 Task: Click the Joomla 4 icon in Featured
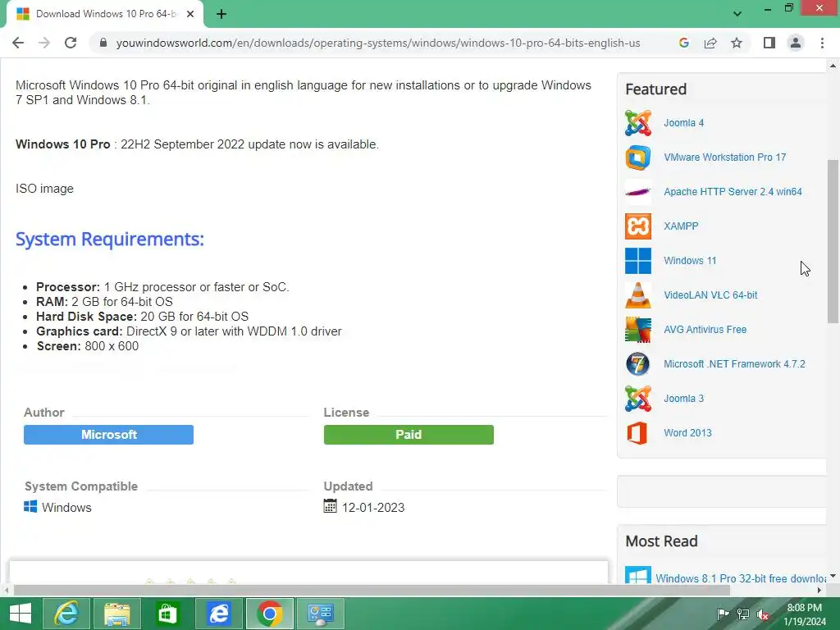click(638, 123)
